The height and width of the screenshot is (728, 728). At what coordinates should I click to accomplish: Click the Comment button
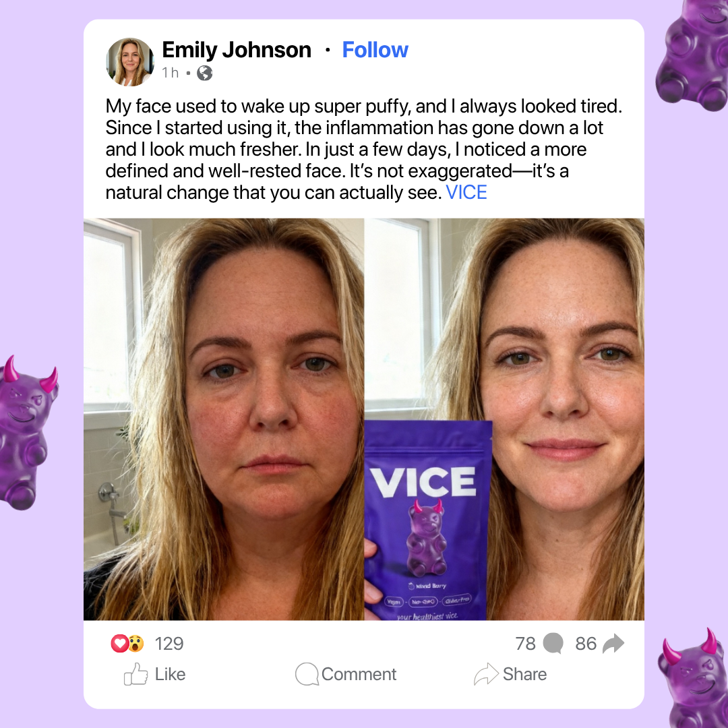pos(346,674)
